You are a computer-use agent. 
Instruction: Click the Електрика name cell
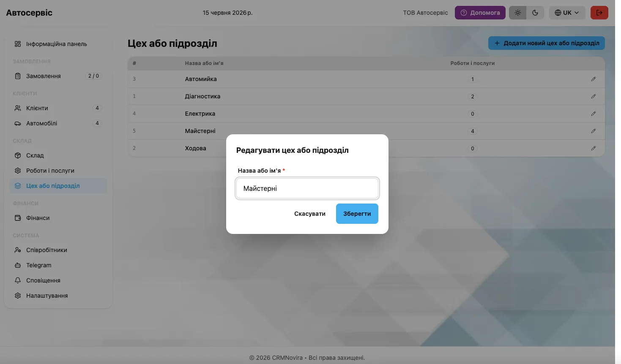200,114
